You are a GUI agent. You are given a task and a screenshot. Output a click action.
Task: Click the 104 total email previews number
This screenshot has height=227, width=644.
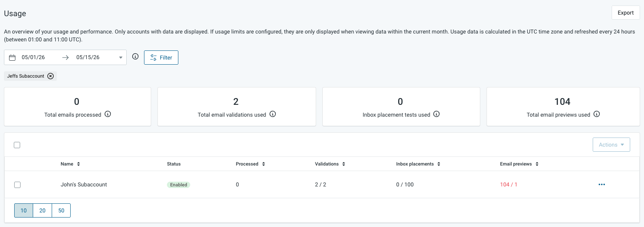pos(562,102)
